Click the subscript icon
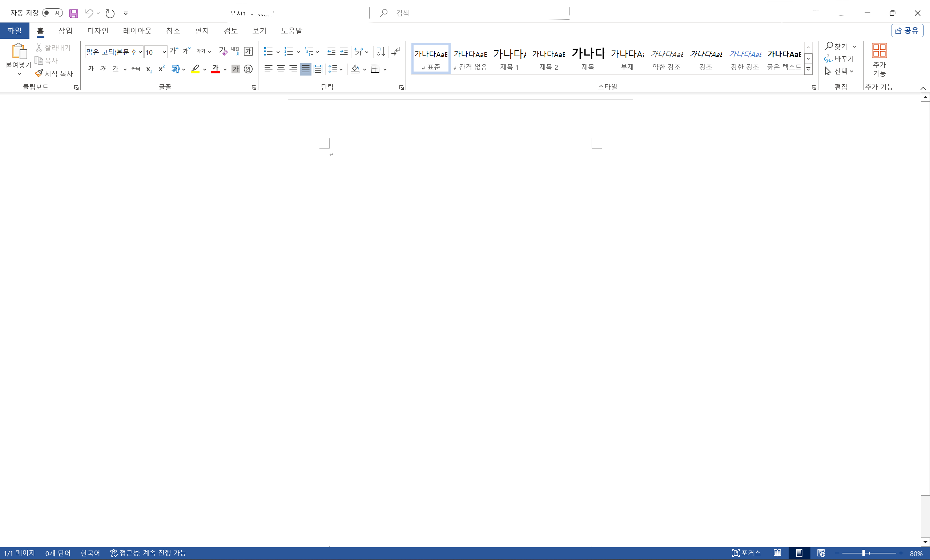The height and width of the screenshot is (560, 930). pos(149,69)
